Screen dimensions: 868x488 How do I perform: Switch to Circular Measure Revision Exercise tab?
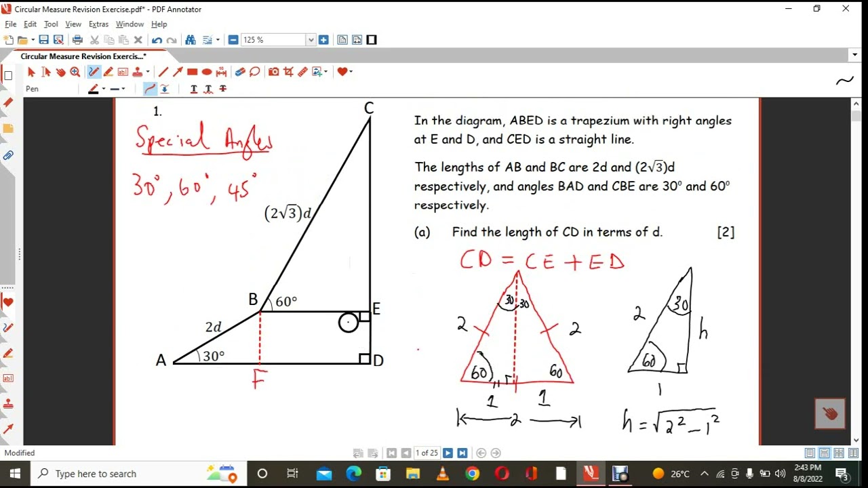click(83, 56)
